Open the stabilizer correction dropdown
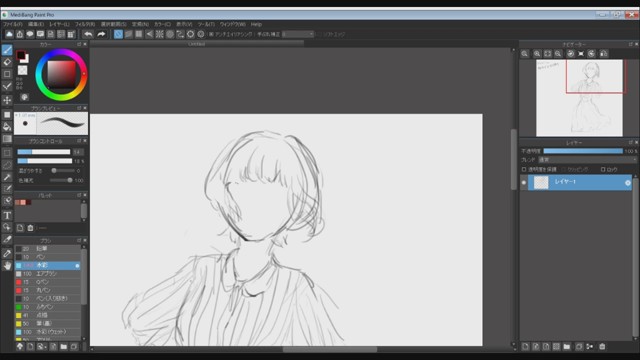Viewport: 640px width, 360px height. (298, 34)
